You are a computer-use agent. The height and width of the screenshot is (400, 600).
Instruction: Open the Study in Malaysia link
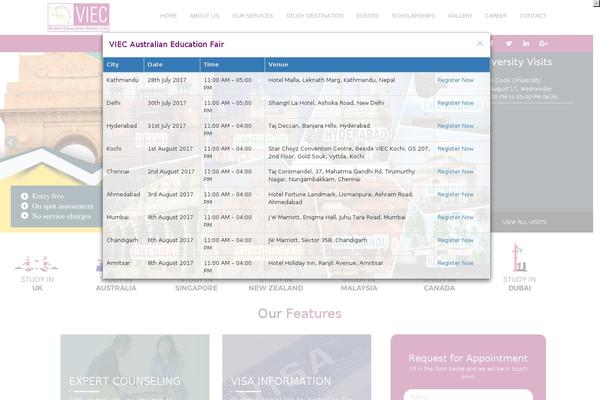click(359, 288)
